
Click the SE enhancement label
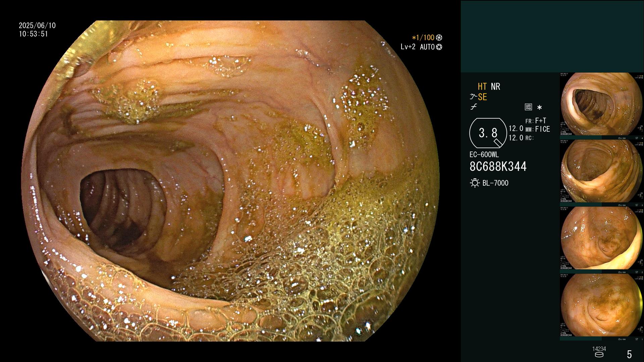click(x=482, y=97)
